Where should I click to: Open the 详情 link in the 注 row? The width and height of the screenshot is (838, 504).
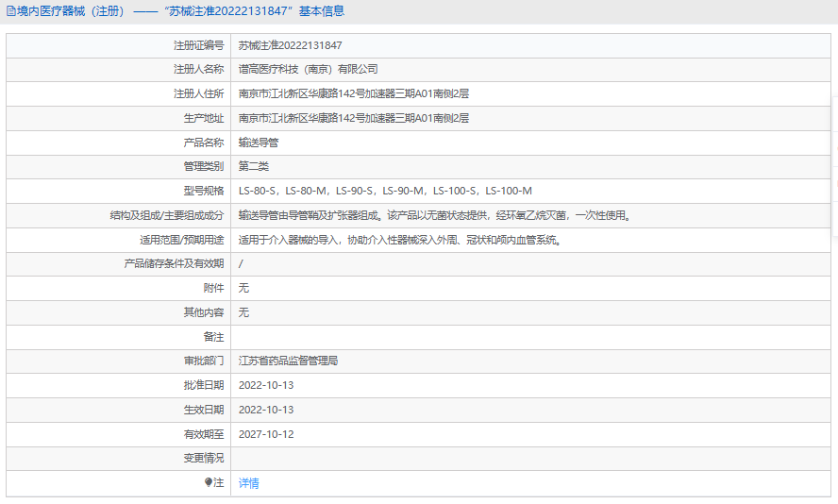[x=248, y=483]
